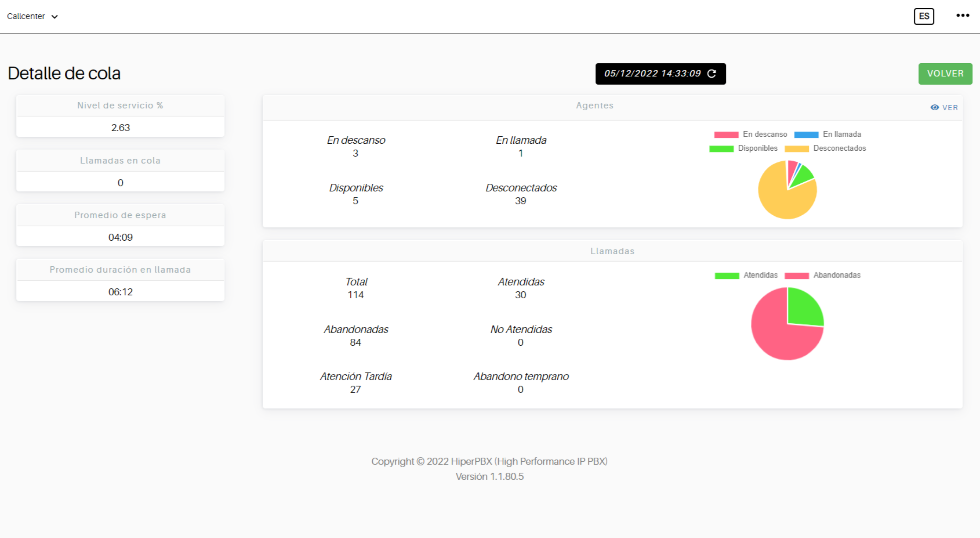
Task: Click the Promedio de espera card
Action: pyautogui.click(x=120, y=225)
